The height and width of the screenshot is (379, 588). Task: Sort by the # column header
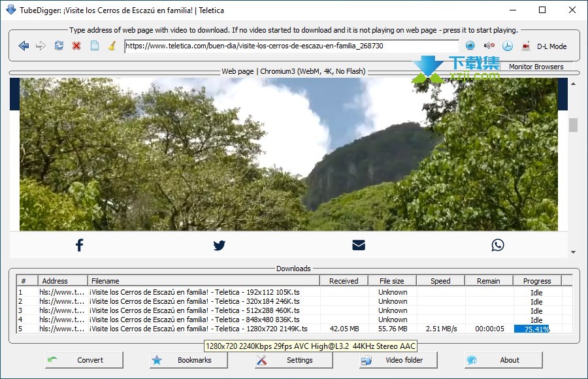click(x=27, y=281)
